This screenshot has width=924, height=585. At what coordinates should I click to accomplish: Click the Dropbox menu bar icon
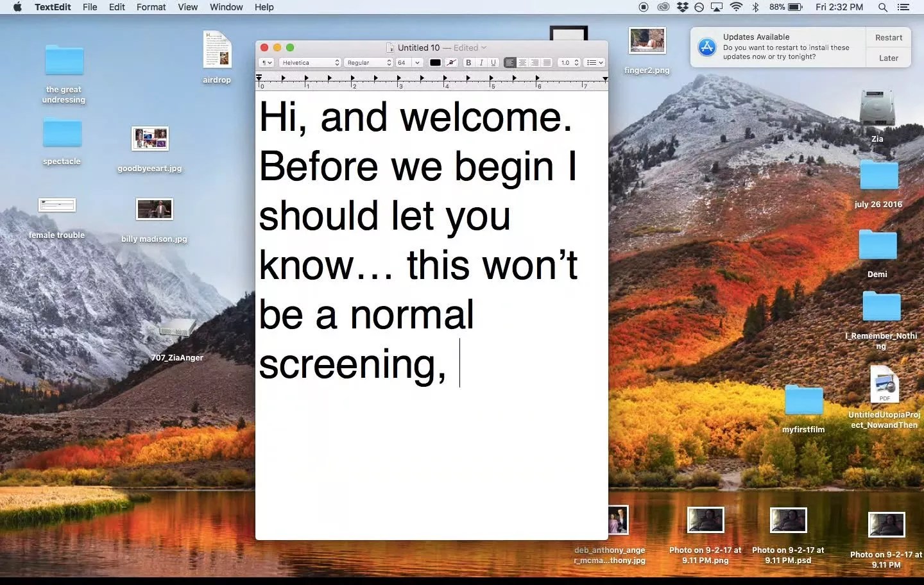tap(682, 7)
